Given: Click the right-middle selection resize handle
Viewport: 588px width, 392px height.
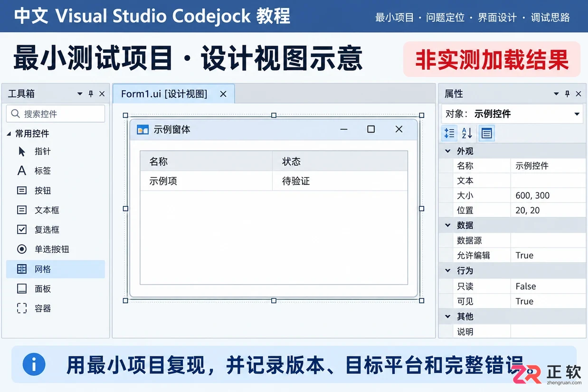Looking at the screenshot, I should (x=422, y=208).
